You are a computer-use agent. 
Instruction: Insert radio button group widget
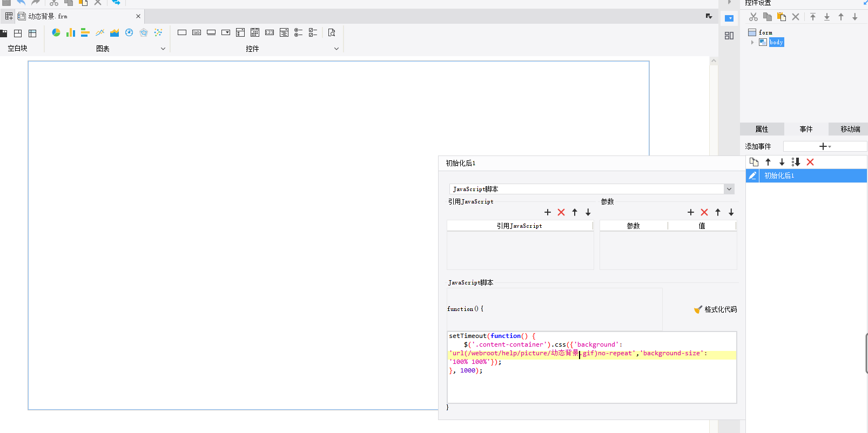[x=299, y=32]
